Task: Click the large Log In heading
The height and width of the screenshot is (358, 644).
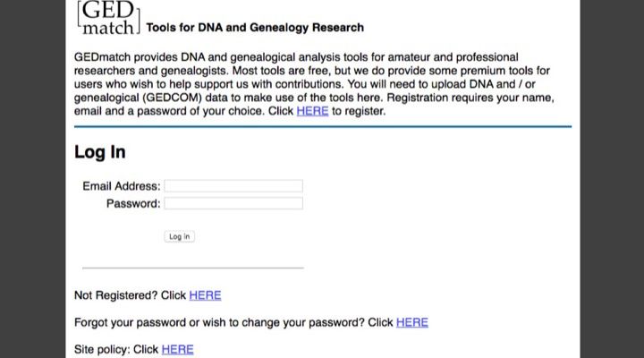Action: click(100, 152)
